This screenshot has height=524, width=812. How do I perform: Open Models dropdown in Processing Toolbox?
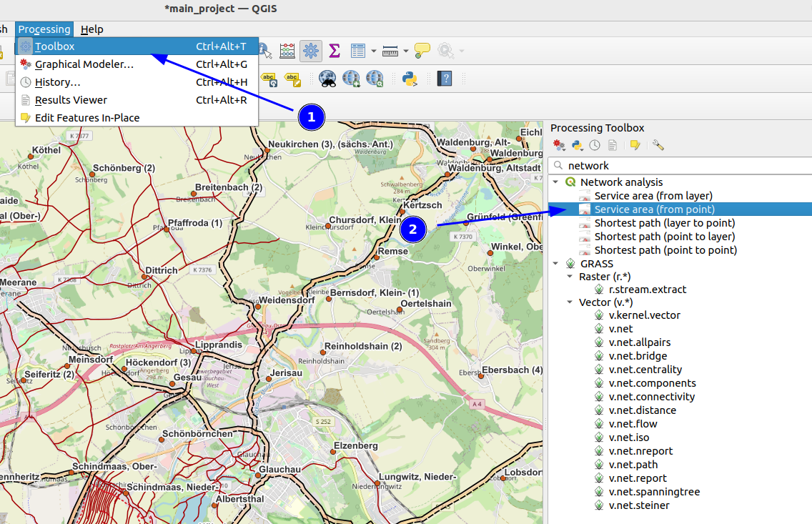point(559,146)
